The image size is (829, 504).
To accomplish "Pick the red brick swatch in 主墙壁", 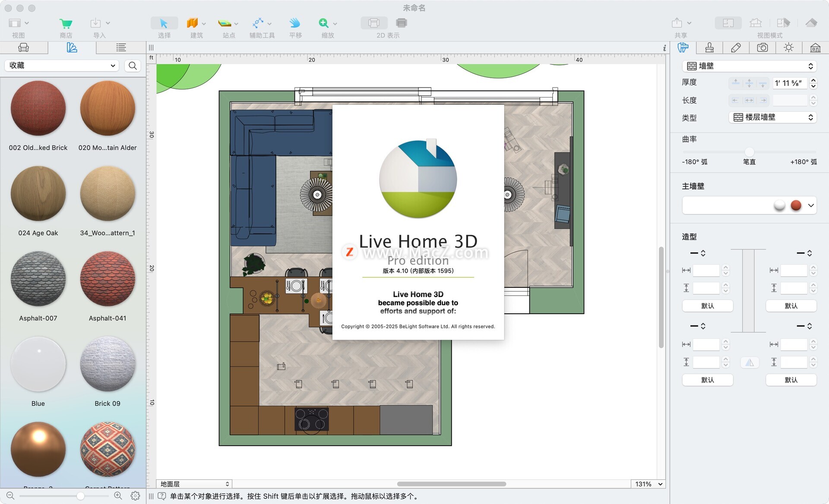I will (x=796, y=205).
